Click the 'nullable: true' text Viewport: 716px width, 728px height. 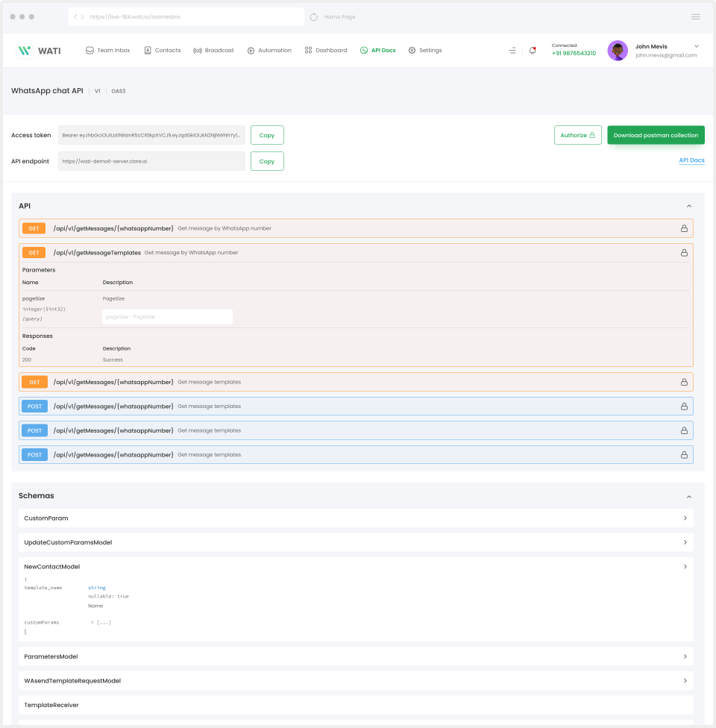point(108,597)
